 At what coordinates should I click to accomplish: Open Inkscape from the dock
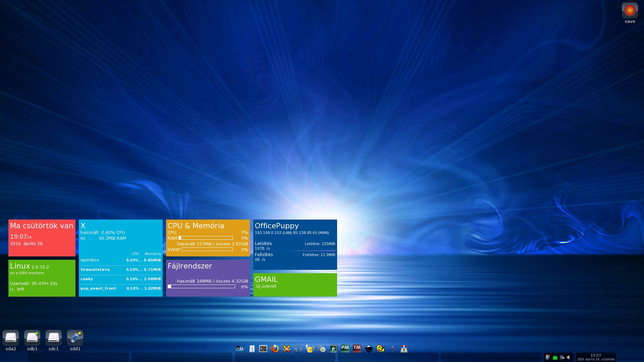[369, 349]
